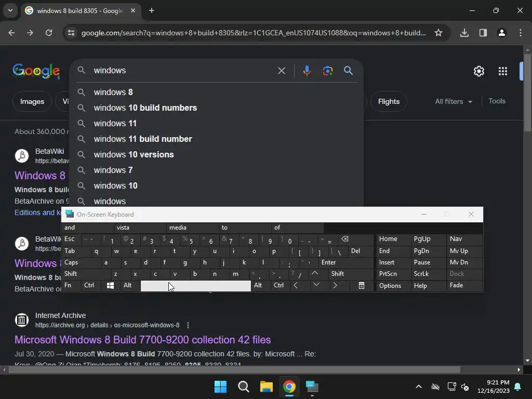Viewport: 532px width, 399px height.
Task: Open File Explorer from the taskbar
Action: (267, 387)
